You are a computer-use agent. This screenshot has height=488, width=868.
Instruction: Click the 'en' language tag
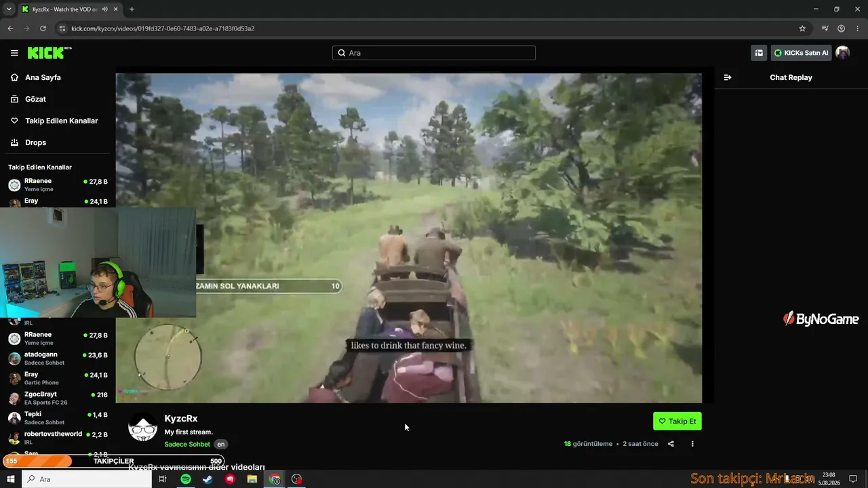pos(221,444)
